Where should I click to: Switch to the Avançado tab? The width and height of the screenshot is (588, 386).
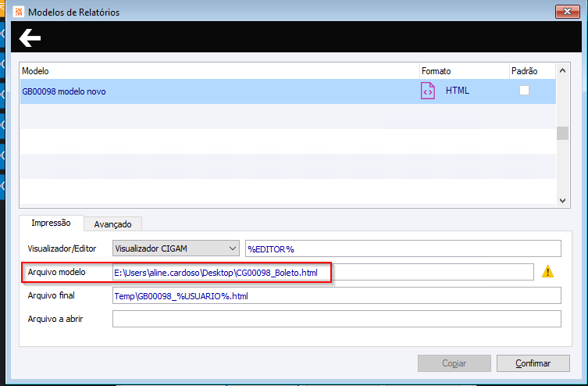(113, 224)
